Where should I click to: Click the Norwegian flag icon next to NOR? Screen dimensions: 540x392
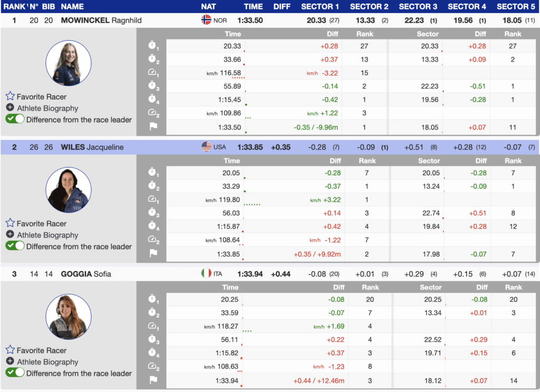pos(206,20)
